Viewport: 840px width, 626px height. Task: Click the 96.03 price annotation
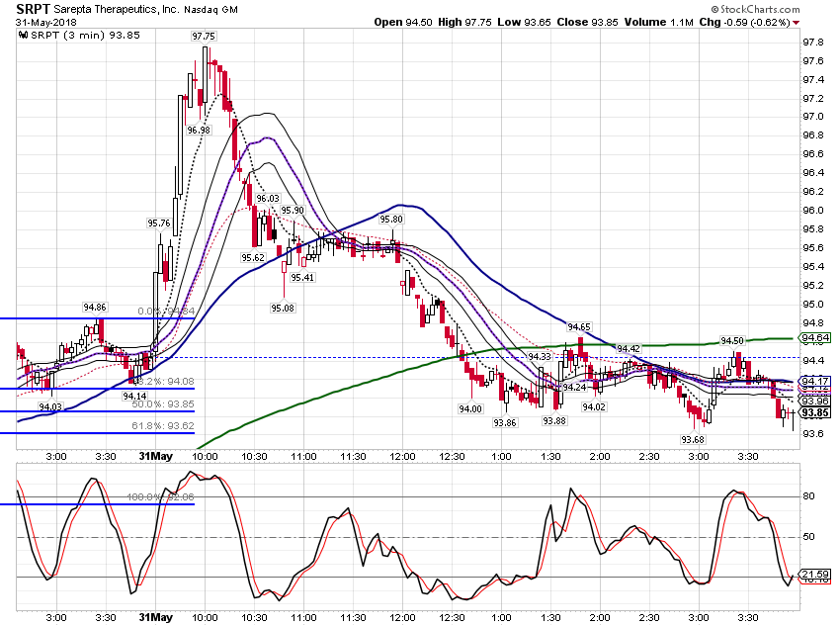(268, 199)
